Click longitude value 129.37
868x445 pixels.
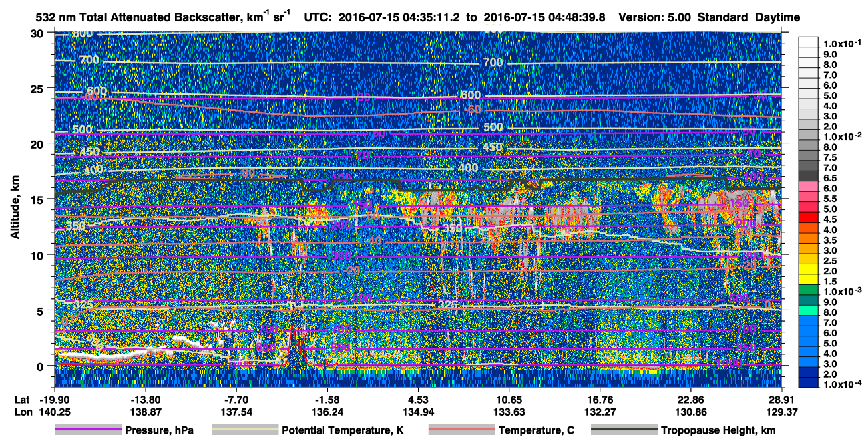coord(782,411)
